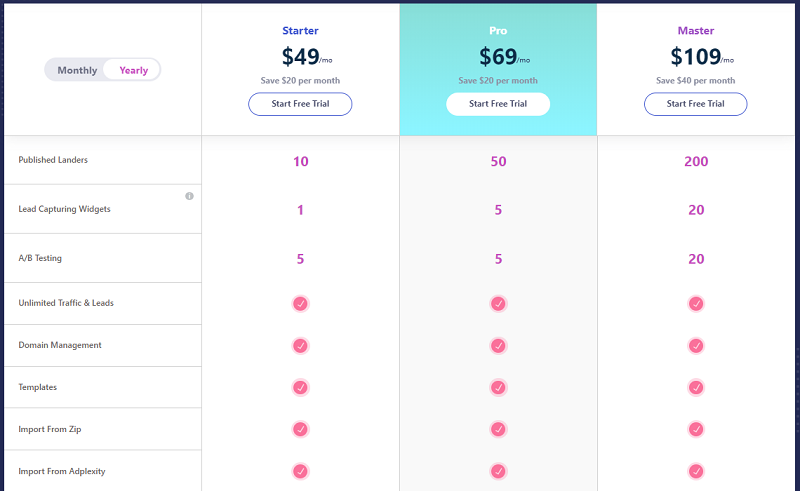Image resolution: width=800 pixels, height=491 pixels.
Task: Click Pro checkmark for Import From Adplexity
Action: point(498,471)
